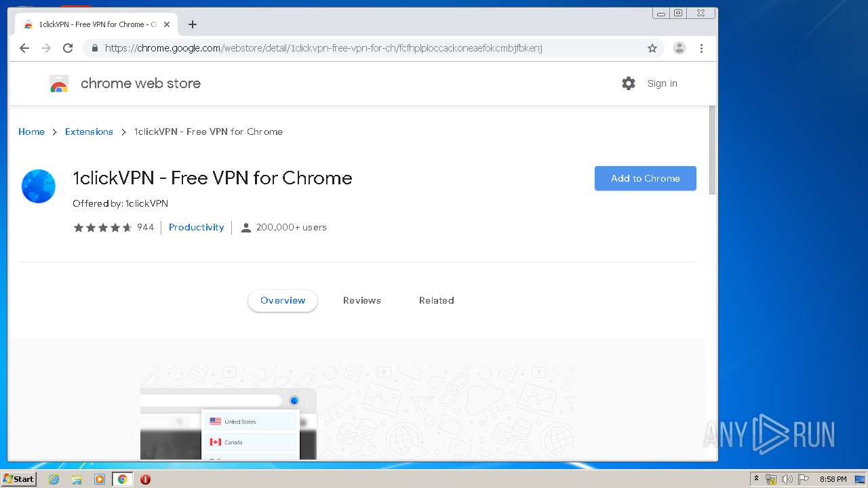This screenshot has height=488, width=868.
Task: Open media player taskbar icon
Action: coord(100,479)
